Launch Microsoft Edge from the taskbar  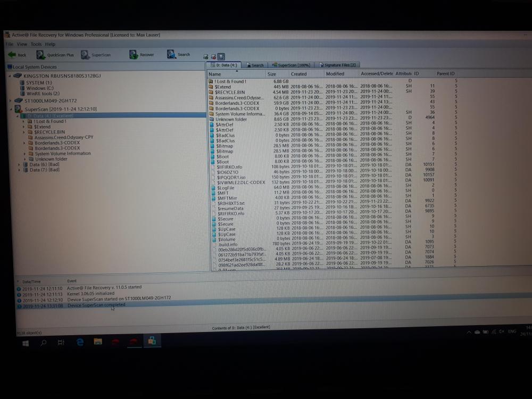click(80, 342)
